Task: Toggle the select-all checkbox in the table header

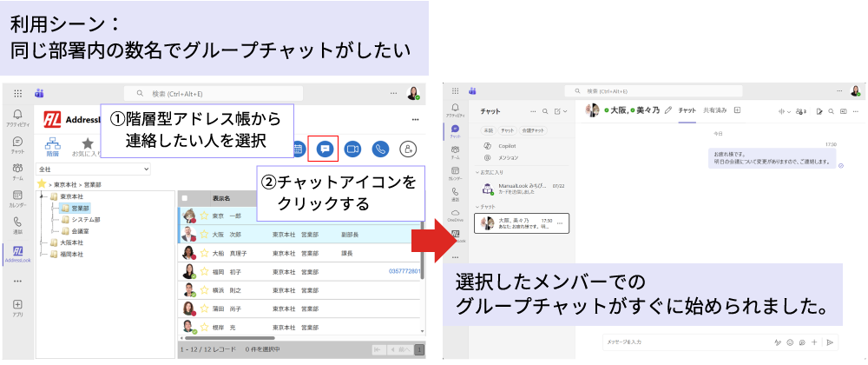Action: click(x=184, y=198)
